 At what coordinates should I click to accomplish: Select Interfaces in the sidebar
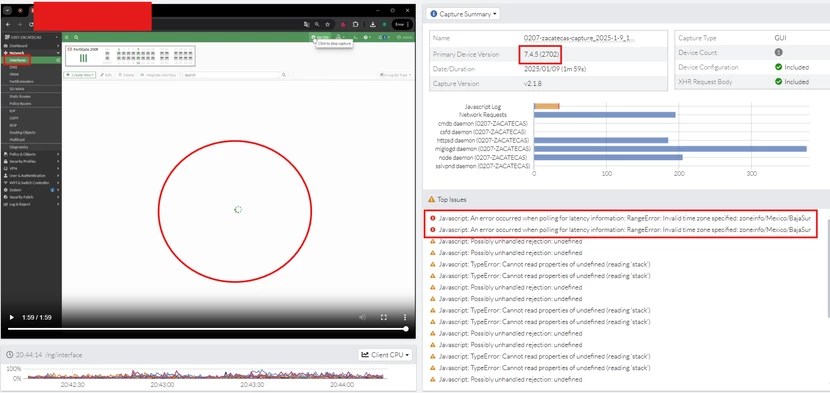tap(18, 60)
